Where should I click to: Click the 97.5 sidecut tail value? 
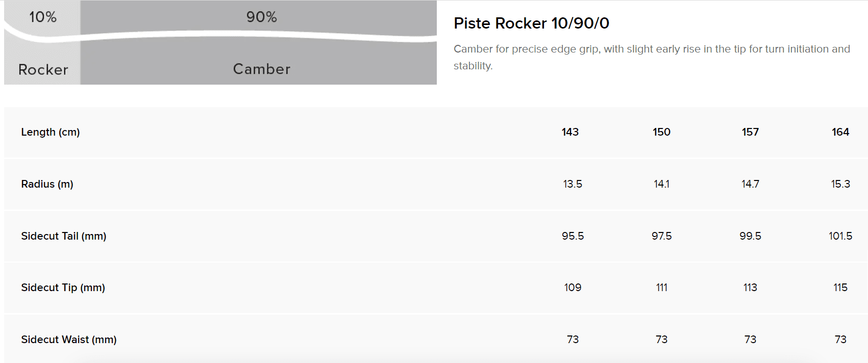661,236
